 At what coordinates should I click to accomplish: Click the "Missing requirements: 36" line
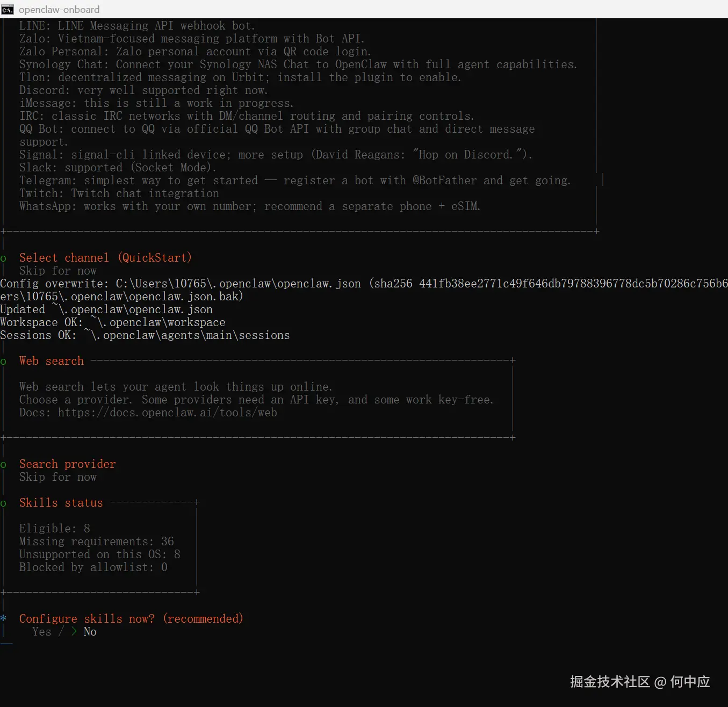97,542
